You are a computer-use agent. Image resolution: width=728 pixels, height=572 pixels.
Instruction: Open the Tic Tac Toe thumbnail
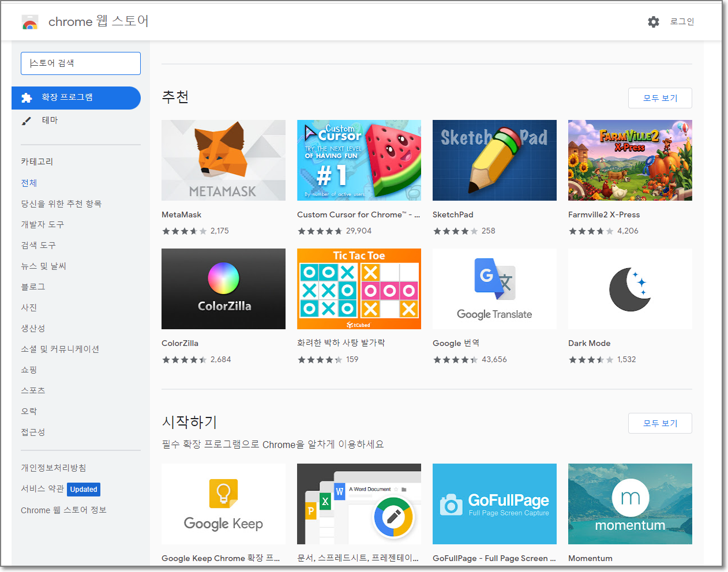(x=359, y=289)
